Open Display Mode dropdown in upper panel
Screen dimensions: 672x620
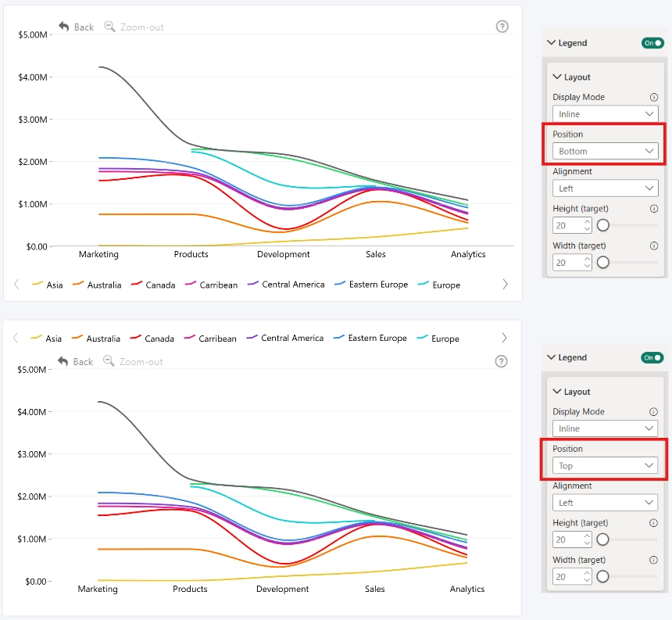click(605, 114)
